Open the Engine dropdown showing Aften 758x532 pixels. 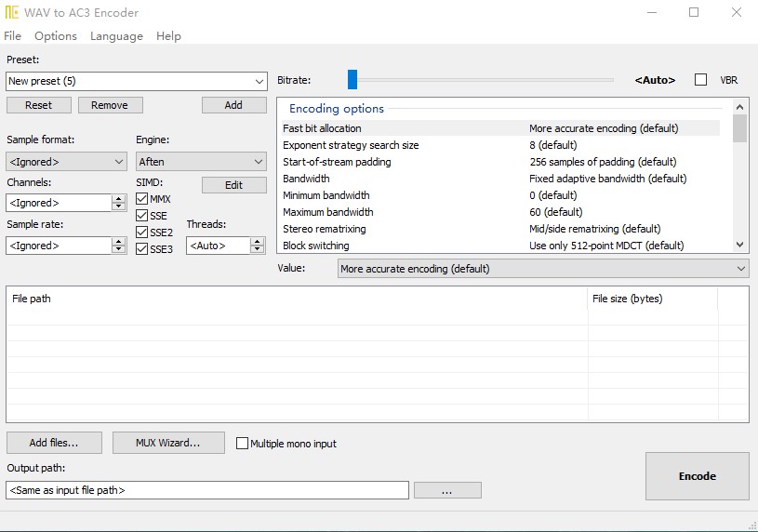pos(201,162)
